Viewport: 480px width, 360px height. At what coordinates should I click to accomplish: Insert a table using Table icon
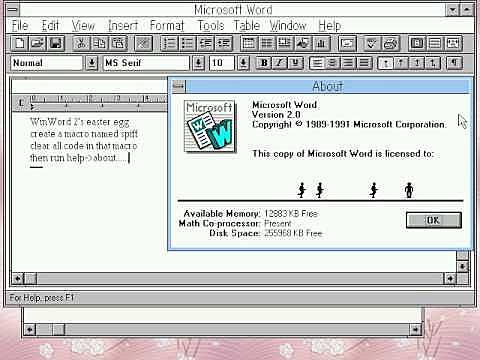[x=248, y=43]
